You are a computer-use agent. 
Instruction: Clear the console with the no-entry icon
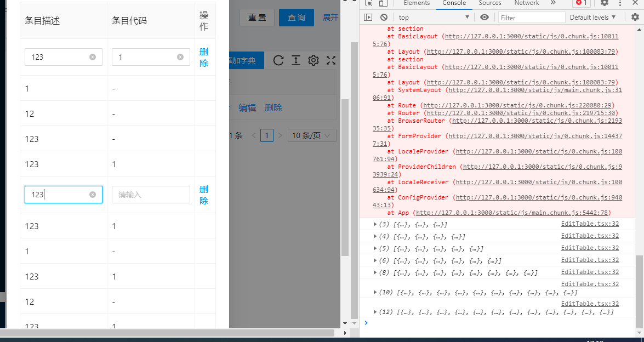click(x=384, y=17)
